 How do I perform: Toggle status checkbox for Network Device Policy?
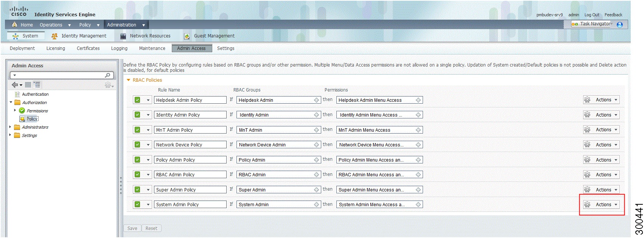[137, 145]
